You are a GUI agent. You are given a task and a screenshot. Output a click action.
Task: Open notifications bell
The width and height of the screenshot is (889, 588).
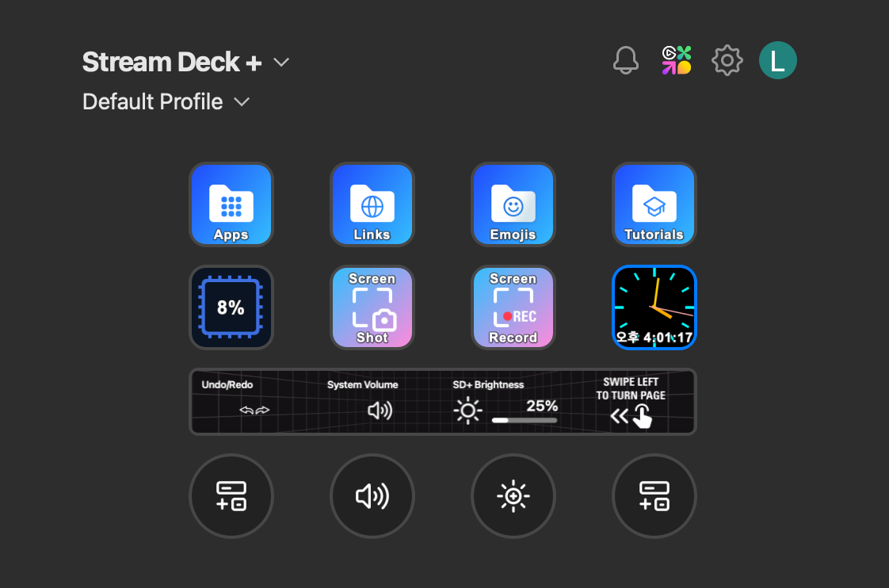[626, 60]
